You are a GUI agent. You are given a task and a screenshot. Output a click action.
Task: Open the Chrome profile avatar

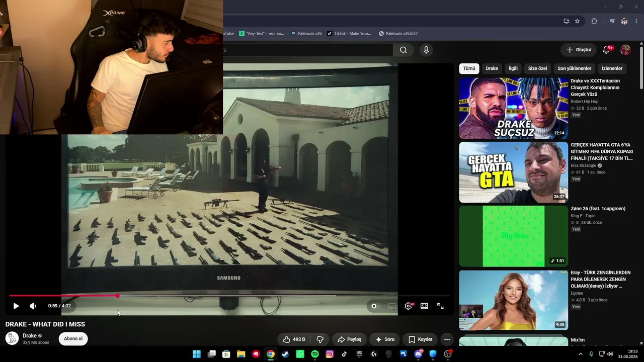point(624,21)
